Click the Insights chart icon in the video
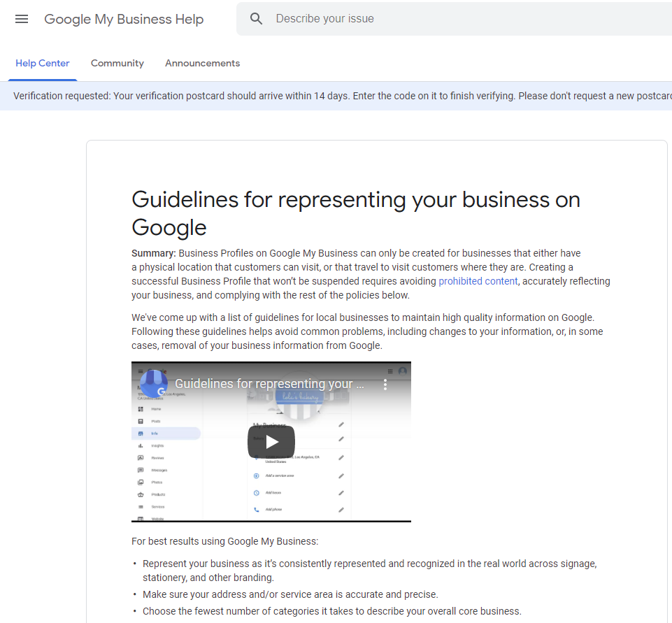 140,445
